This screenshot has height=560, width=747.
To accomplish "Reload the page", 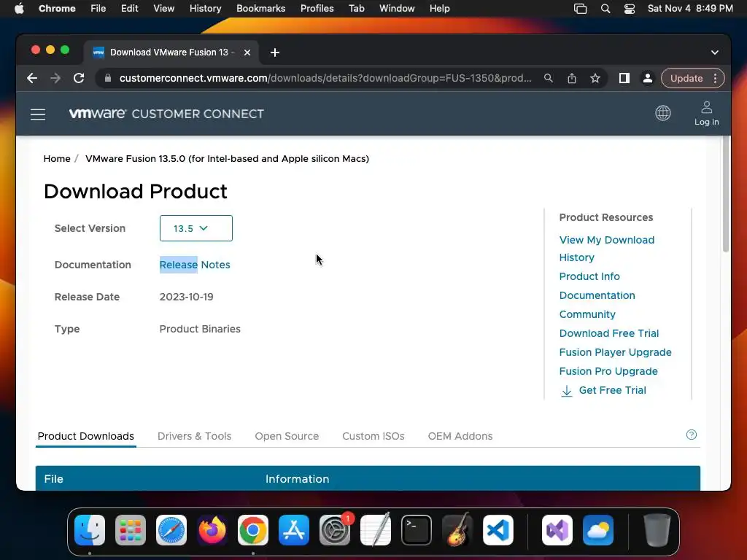I will click(x=79, y=78).
